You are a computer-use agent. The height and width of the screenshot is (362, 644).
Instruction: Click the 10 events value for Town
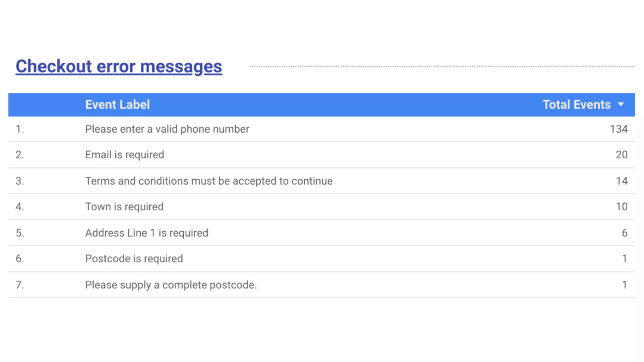tap(621, 207)
